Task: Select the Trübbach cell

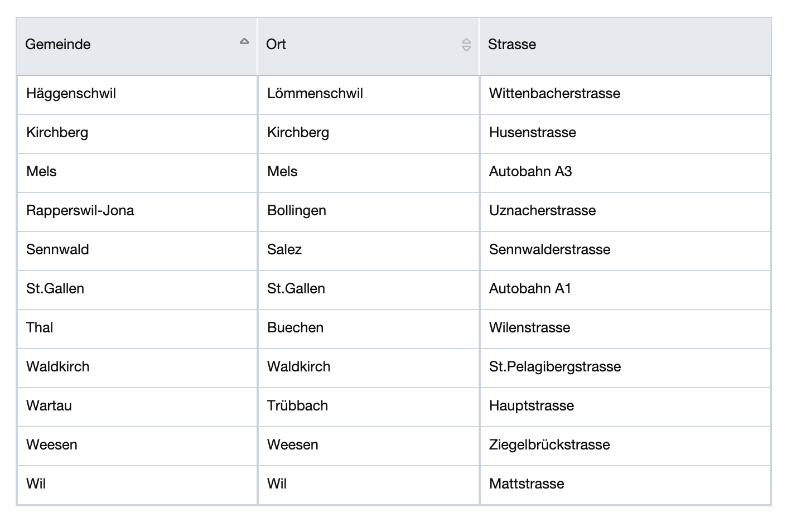Action: point(369,407)
